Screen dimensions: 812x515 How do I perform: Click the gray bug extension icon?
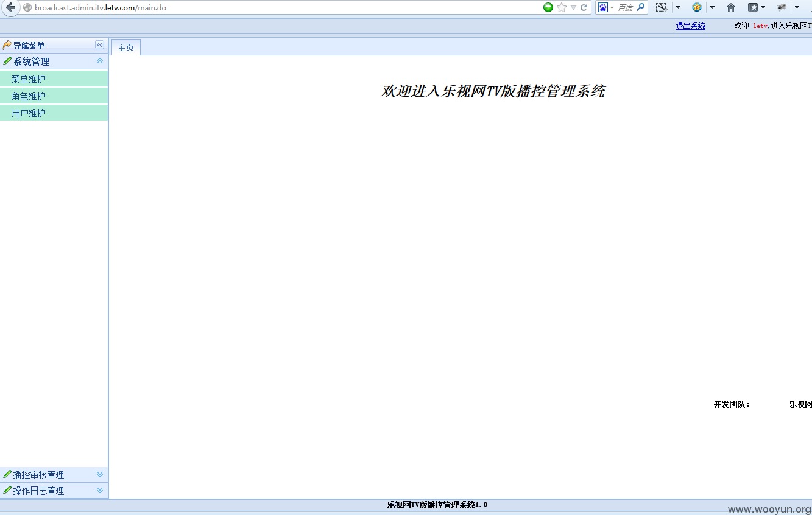[782, 7]
